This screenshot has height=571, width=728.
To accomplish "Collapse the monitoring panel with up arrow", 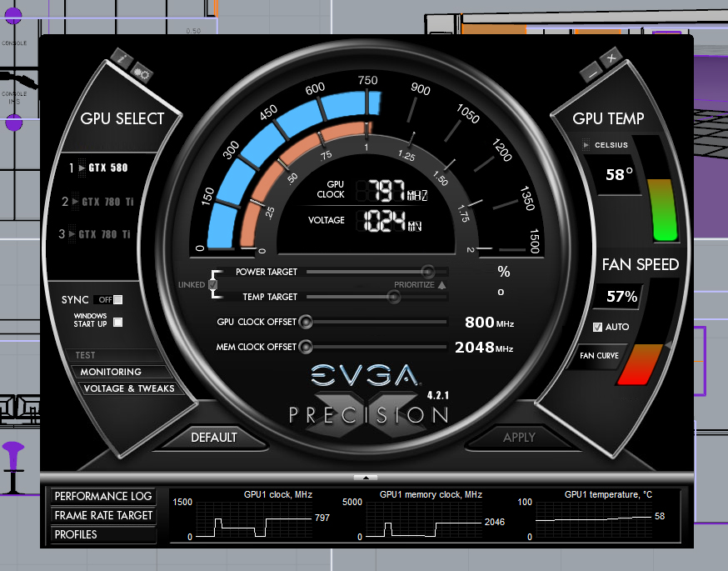I will (x=366, y=477).
